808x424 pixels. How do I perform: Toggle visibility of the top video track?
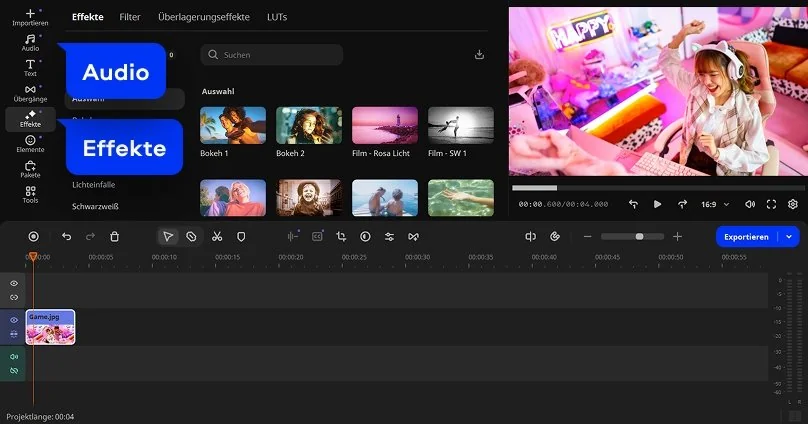point(14,284)
